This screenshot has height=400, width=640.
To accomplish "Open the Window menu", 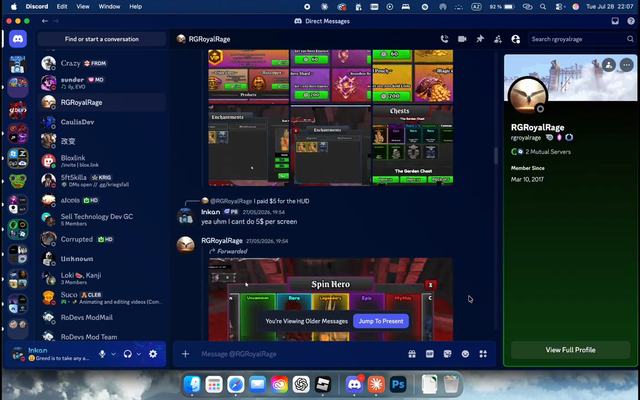I will [109, 7].
